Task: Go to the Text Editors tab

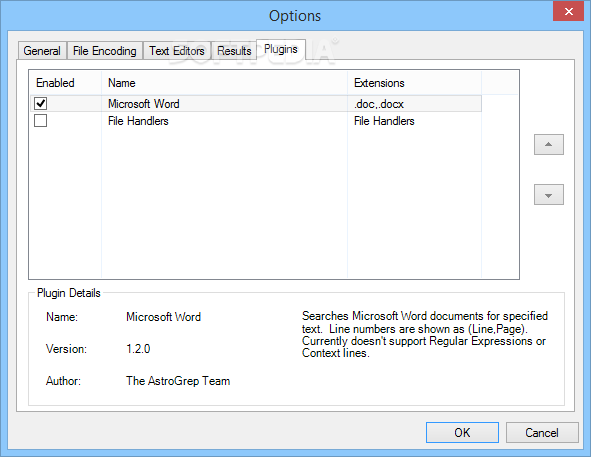Action: click(x=177, y=51)
